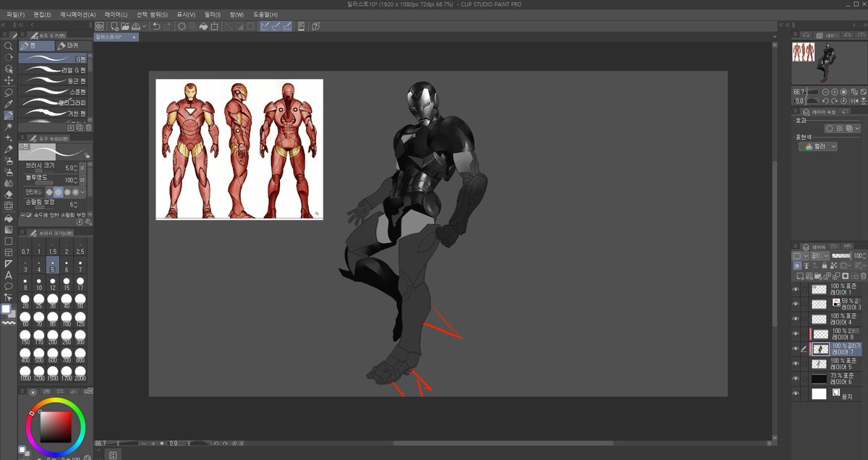Delete sub tool trash icon
Image resolution: width=868 pixels, height=460 pixels.
(88, 127)
